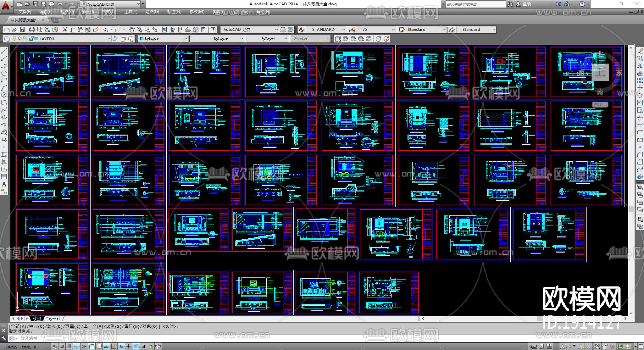
Task: Click the Workspace Settings gear icon
Action: point(283,29)
